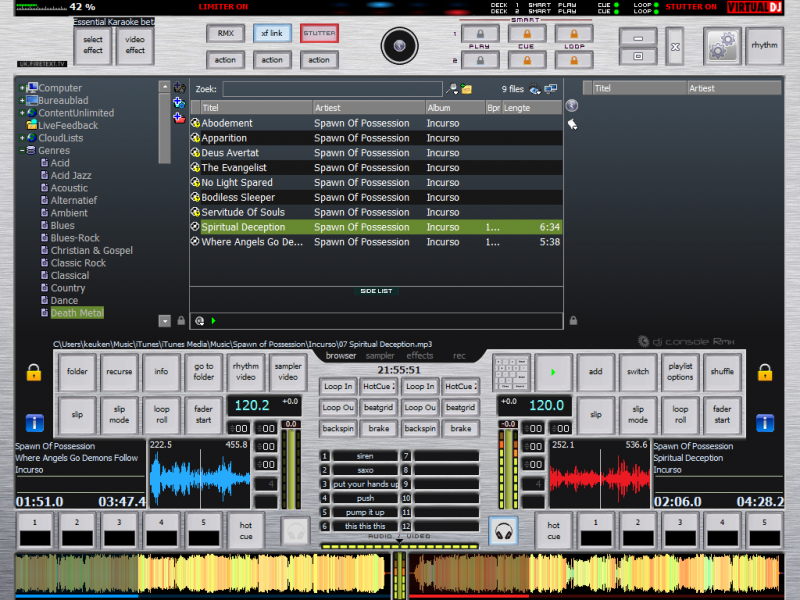Click the right blue info icon
Image resolution: width=800 pixels, height=600 pixels.
coord(765,422)
